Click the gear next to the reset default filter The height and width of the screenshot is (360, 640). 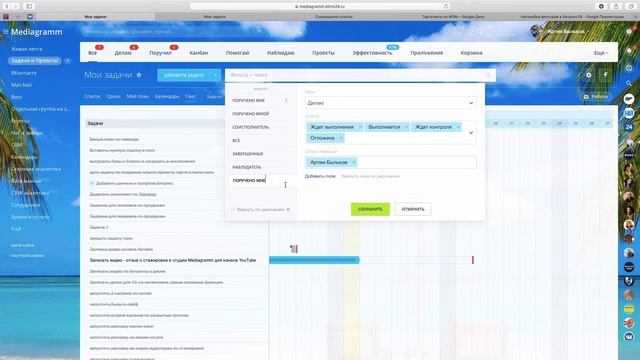pos(288,209)
